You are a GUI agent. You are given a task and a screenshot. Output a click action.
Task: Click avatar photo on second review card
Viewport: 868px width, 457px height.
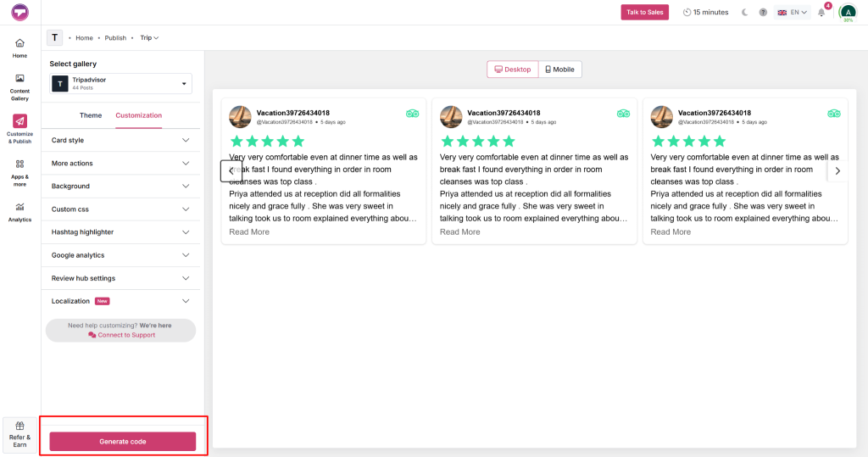451,117
